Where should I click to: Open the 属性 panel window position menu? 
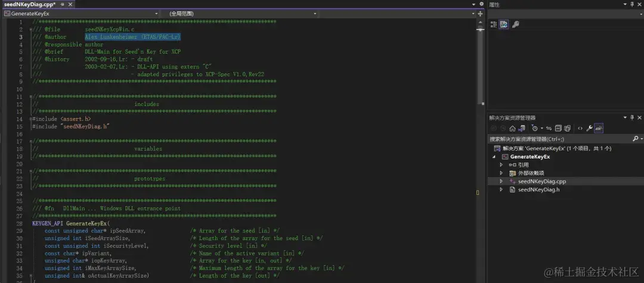(x=625, y=4)
